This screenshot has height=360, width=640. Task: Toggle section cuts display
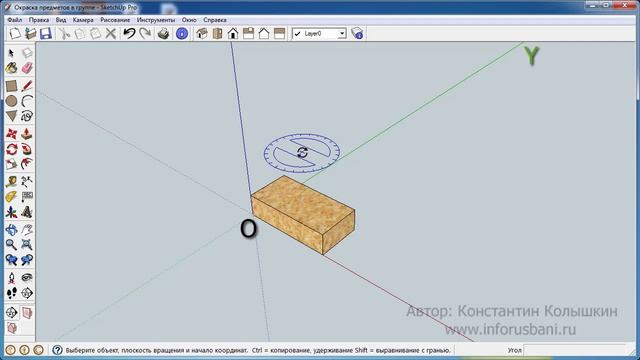pyautogui.click(x=11, y=328)
